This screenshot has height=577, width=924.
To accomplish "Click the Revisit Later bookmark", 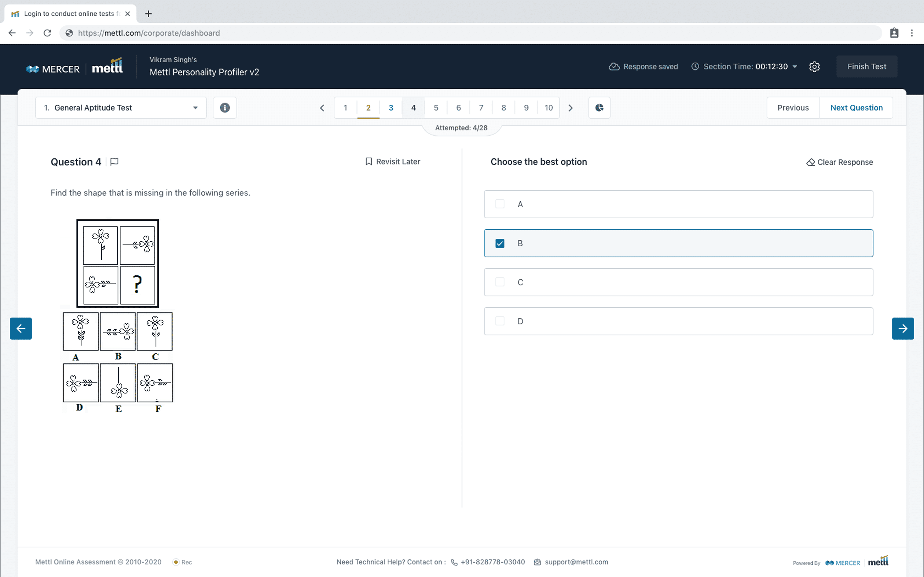I will click(393, 161).
